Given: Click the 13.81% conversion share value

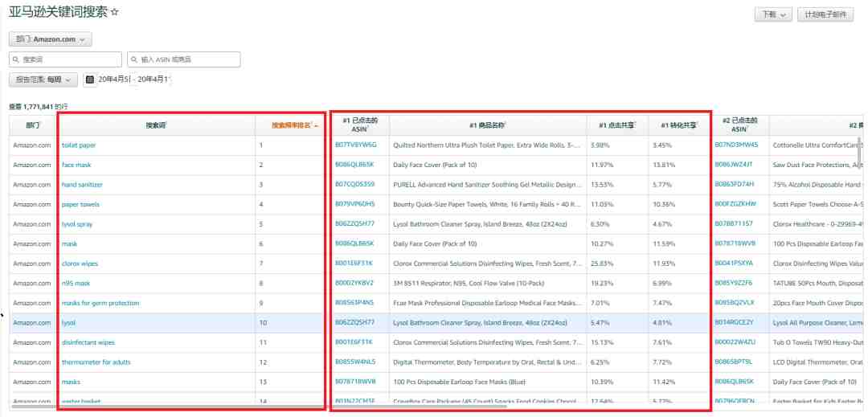Looking at the screenshot, I should coord(661,165).
